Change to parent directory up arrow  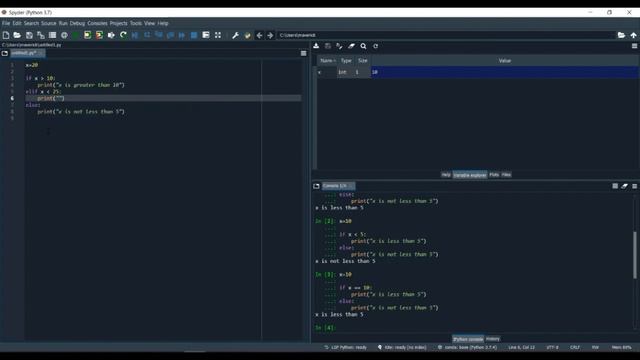(x=633, y=36)
